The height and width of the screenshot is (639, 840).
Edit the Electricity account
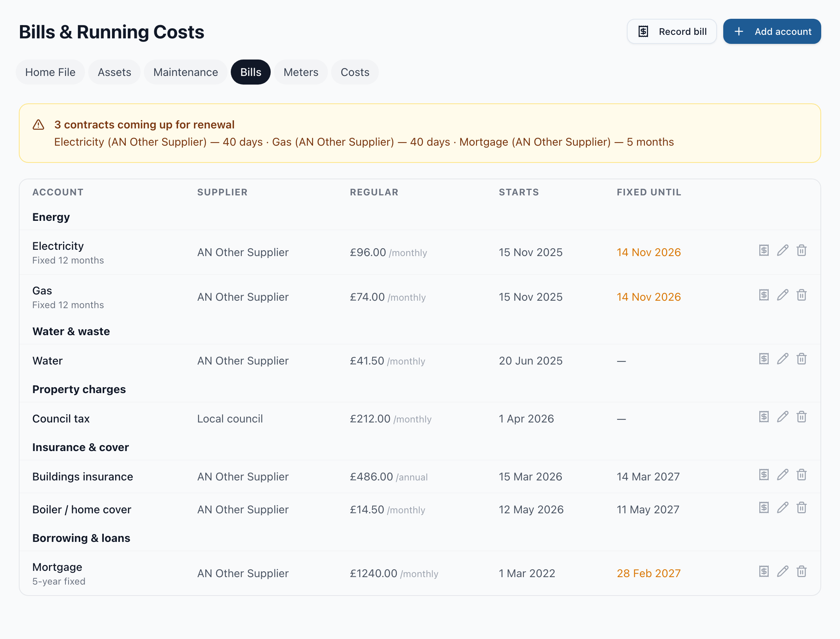click(782, 251)
